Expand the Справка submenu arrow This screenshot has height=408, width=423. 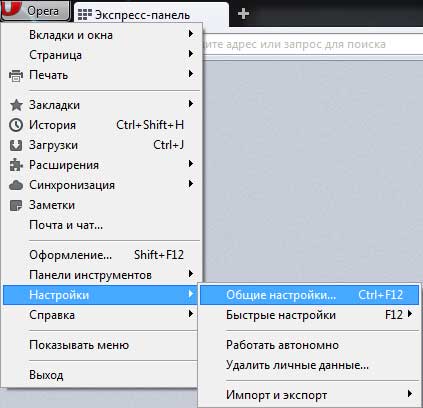191,314
